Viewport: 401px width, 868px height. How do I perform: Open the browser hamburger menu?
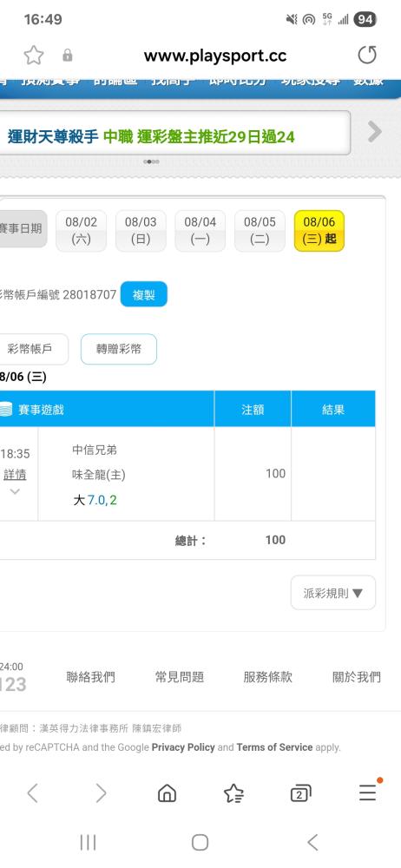[368, 792]
